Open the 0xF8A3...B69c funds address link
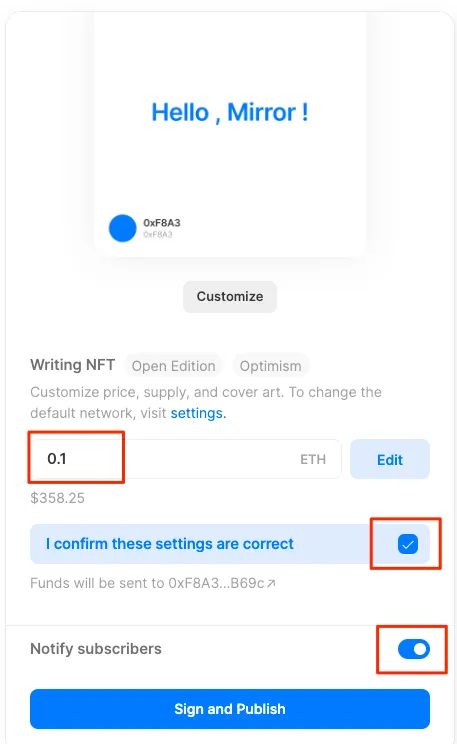457x744 pixels. 216,583
